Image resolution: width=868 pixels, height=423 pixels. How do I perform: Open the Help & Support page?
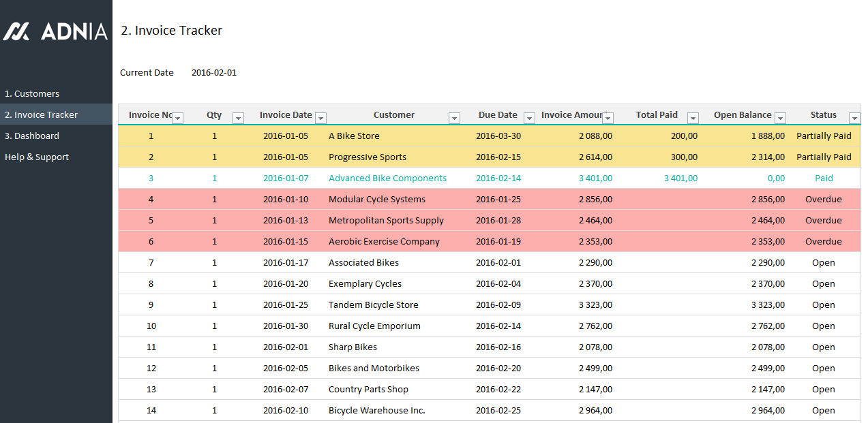(36, 157)
